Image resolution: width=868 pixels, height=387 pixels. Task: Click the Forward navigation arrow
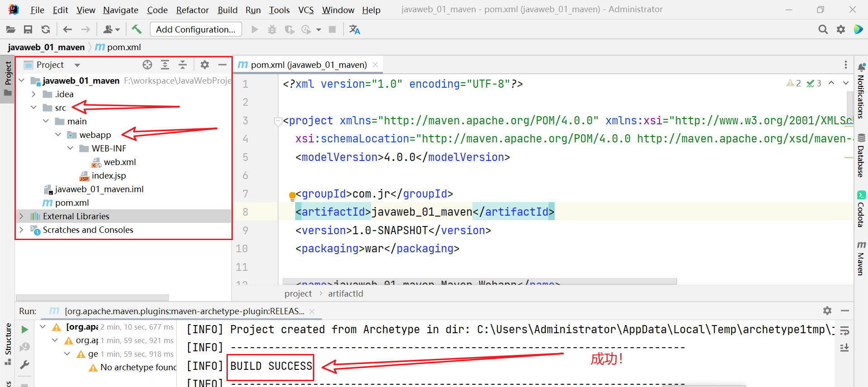85,29
